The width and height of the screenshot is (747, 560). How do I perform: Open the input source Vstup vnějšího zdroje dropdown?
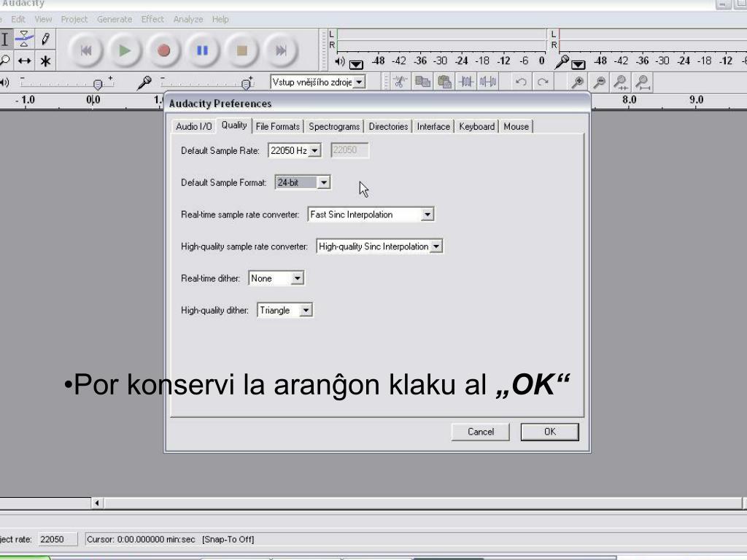359,82
